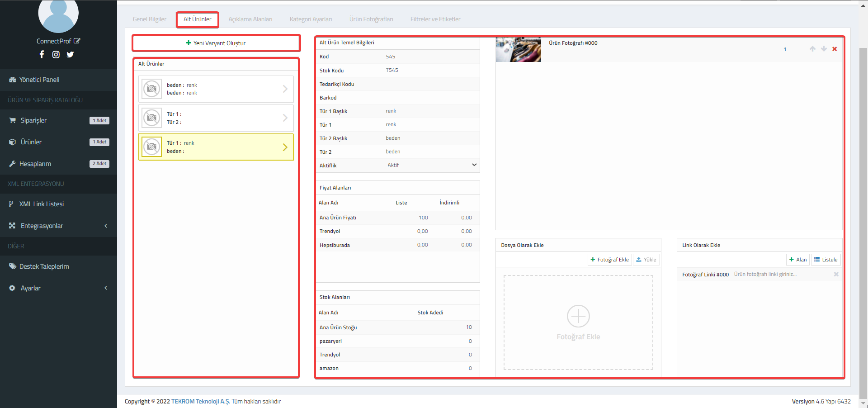The image size is (868, 408).
Task: Switch to the Ürün Fotoğrafları tab
Action: [371, 19]
